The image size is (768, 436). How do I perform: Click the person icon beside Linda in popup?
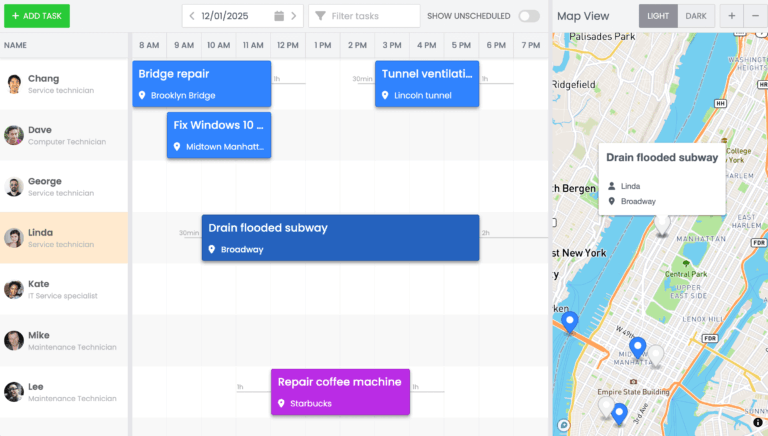click(611, 186)
